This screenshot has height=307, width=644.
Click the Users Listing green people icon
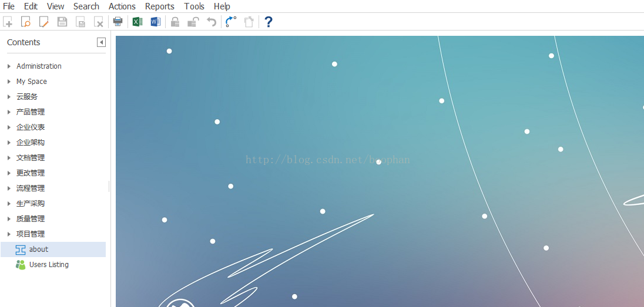point(21,265)
